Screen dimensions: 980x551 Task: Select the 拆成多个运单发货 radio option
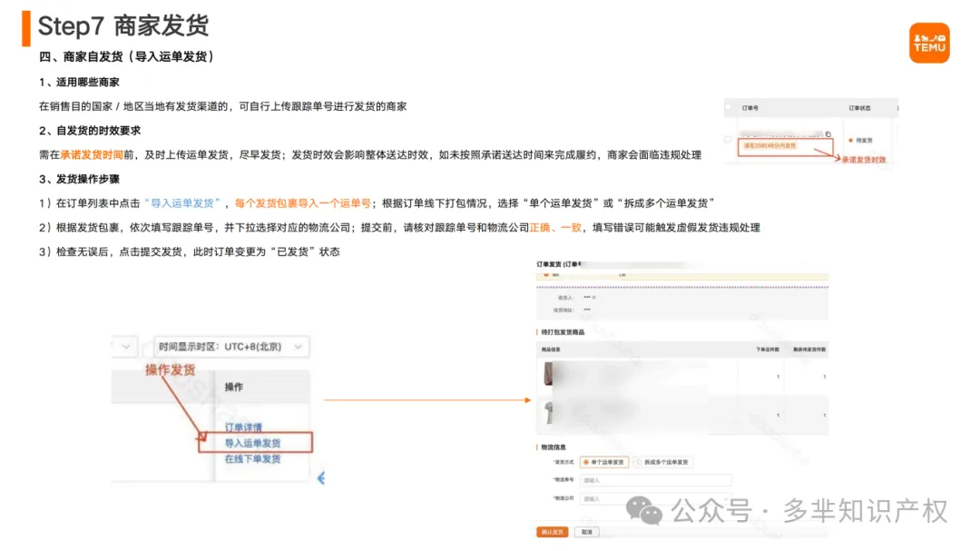pos(662,462)
